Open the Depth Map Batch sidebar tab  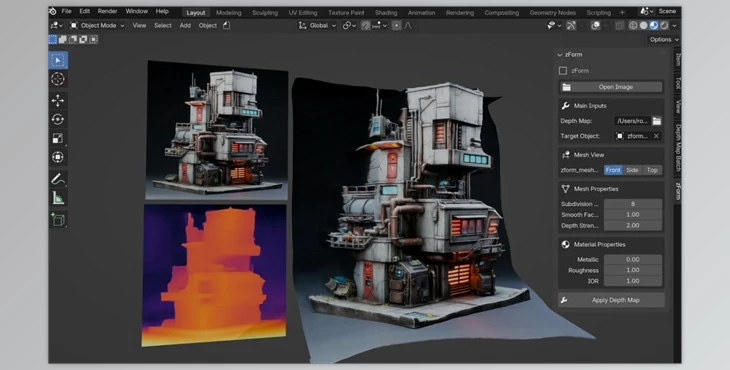point(678,148)
